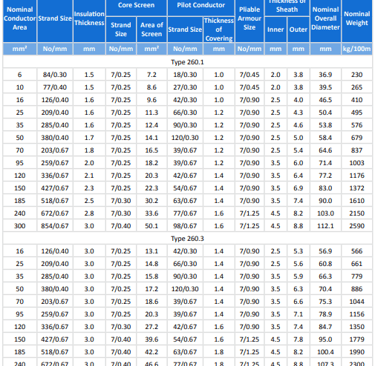Viewport: 375px width, 366px height.
Task: Select the 'Area of Screen' column header
Action: 151,29
